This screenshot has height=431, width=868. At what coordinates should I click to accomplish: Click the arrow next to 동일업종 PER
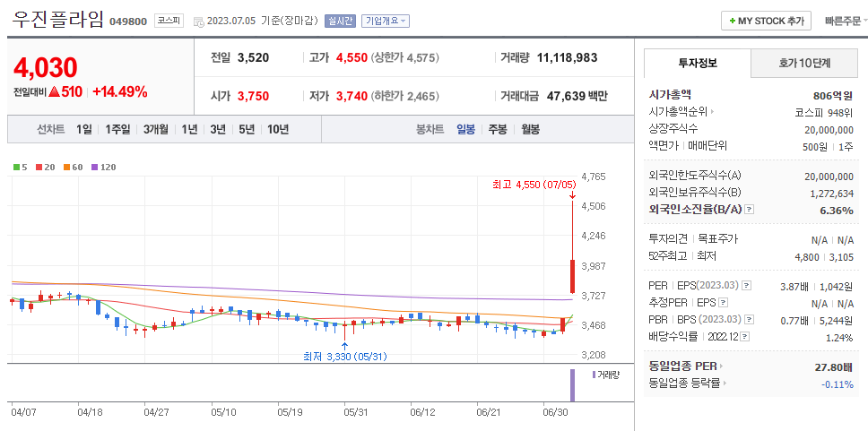click(721, 366)
